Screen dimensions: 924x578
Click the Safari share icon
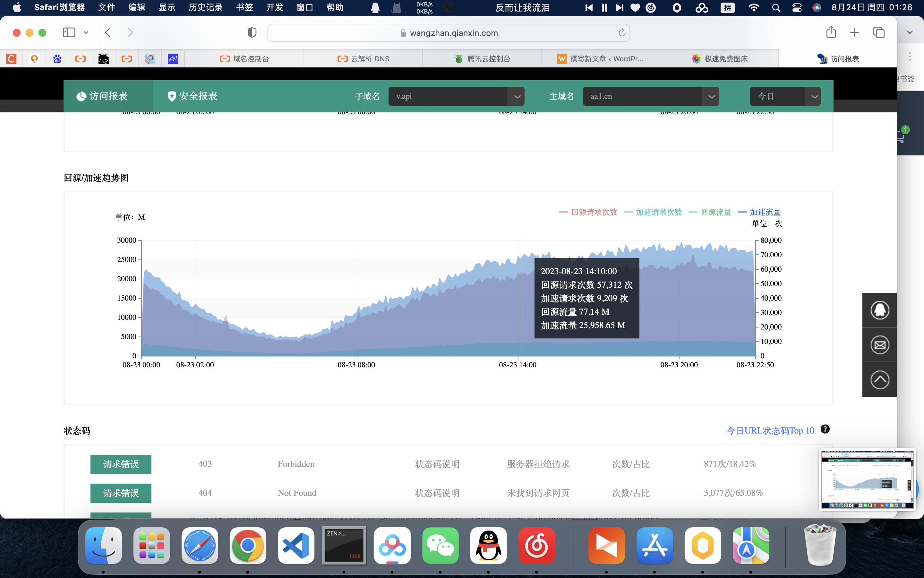[831, 32]
